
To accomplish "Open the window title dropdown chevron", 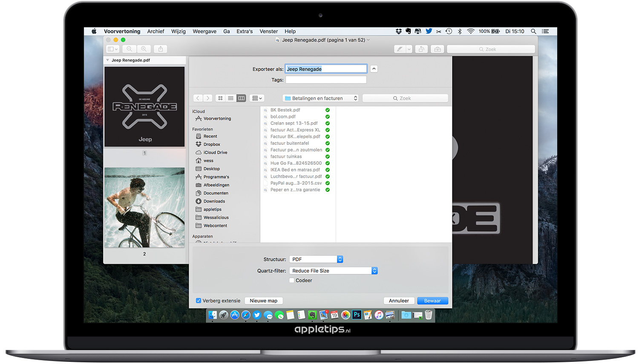I will [368, 40].
